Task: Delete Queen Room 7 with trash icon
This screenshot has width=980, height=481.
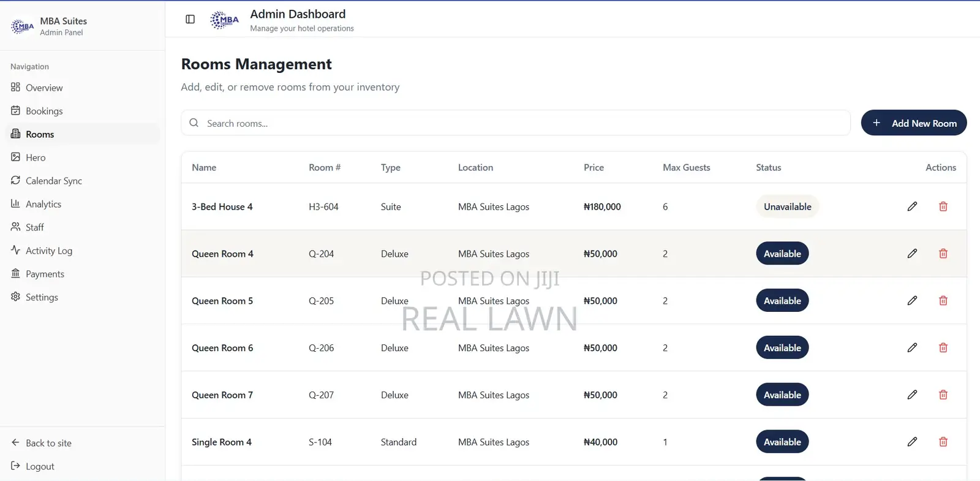Action: pyautogui.click(x=943, y=395)
